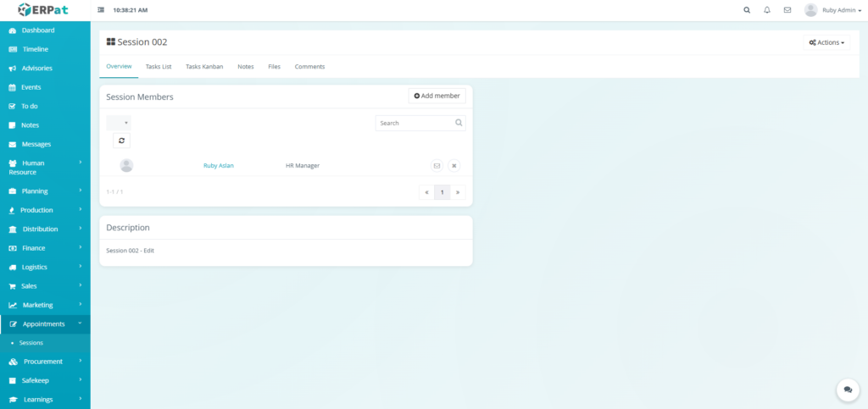Remove member Ruby Aslan with X icon

[453, 166]
